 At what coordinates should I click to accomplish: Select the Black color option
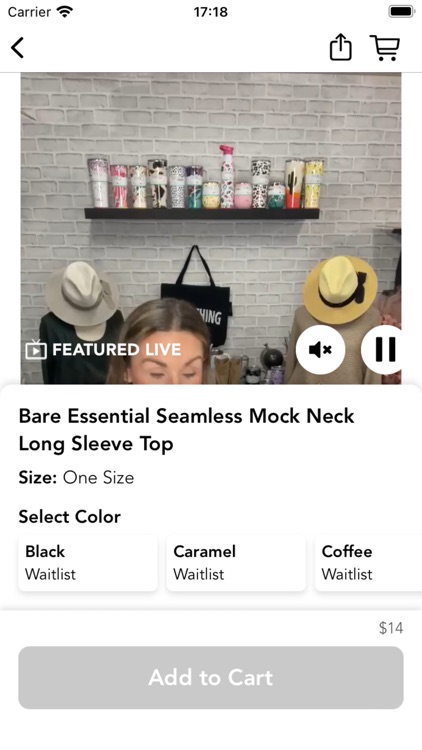tap(88, 563)
